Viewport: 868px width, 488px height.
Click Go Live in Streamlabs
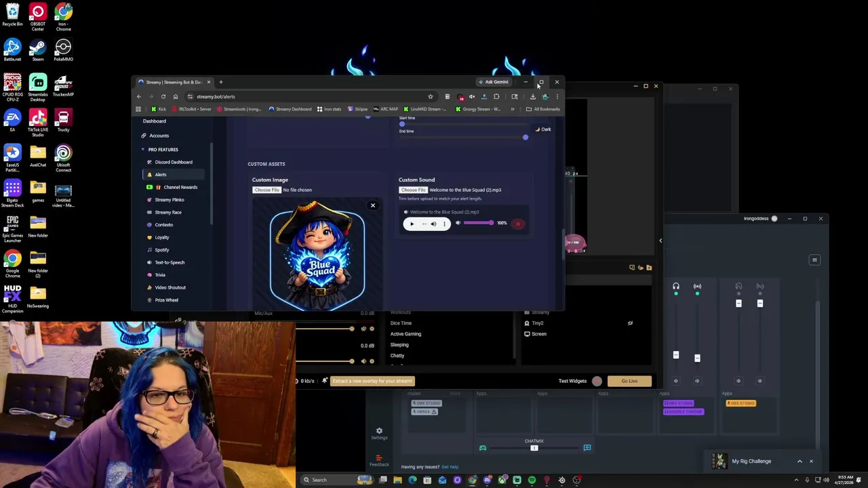pyautogui.click(x=629, y=381)
